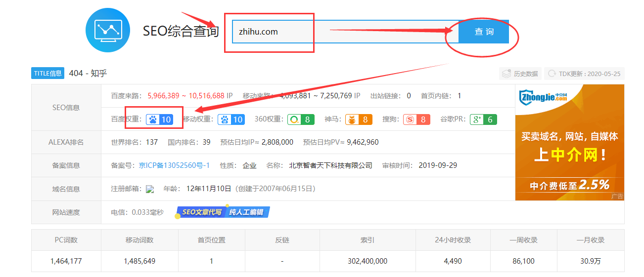Image resolution: width=644 pixels, height=277 pixels.
Task: Click the 反链 column header
Action: pos(282,240)
